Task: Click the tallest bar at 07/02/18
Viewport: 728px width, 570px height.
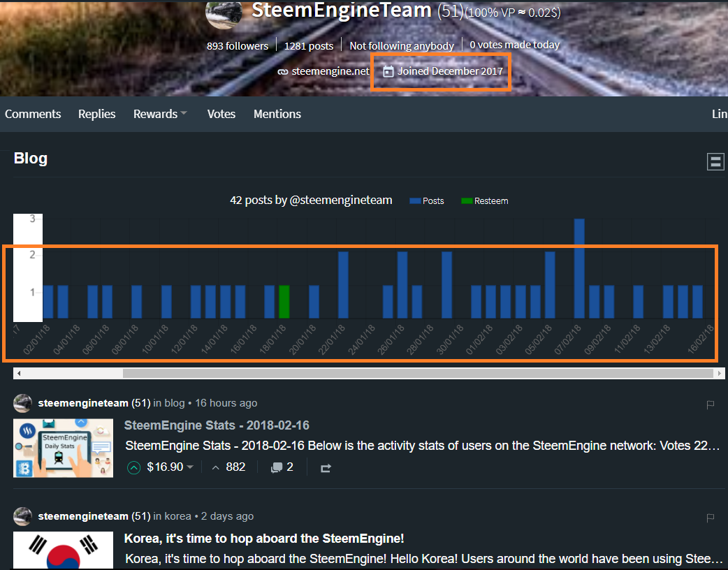Action: coord(579,268)
